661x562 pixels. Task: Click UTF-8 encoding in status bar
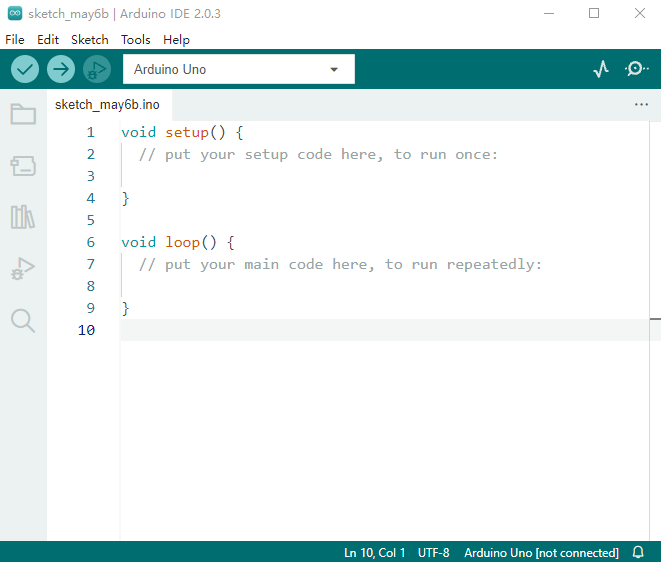click(x=433, y=552)
